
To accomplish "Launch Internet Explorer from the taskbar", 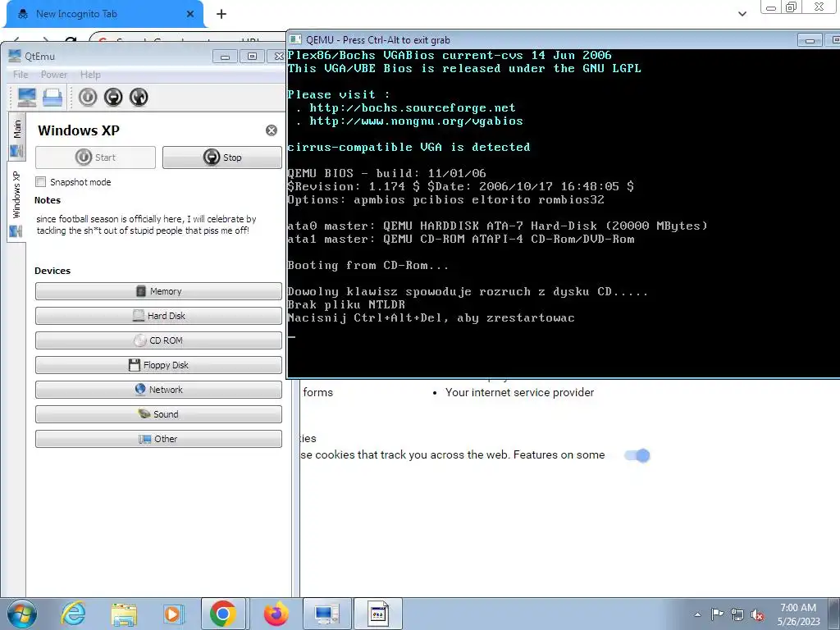I will click(73, 614).
